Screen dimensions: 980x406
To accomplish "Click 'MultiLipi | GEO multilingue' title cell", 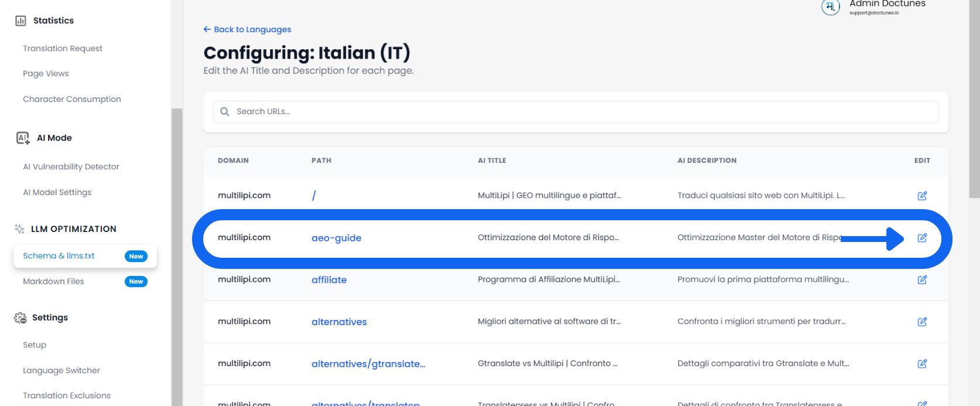I will (x=549, y=196).
